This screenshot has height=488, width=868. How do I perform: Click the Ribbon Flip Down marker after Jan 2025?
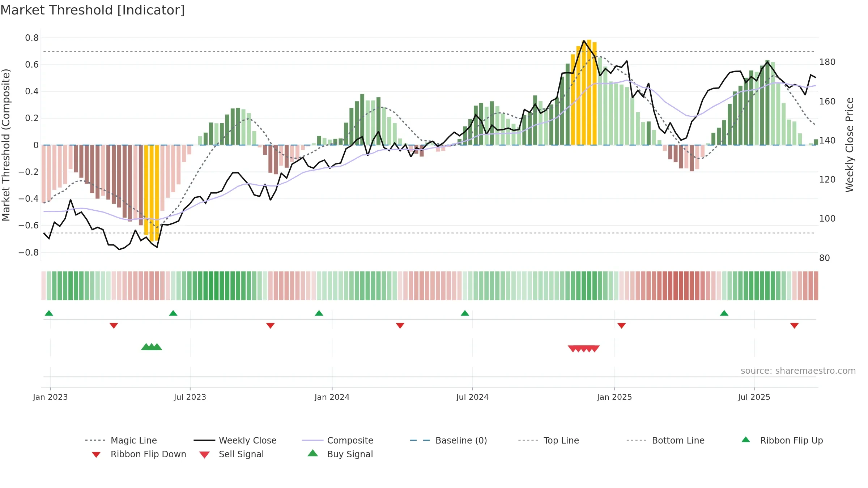coord(622,326)
